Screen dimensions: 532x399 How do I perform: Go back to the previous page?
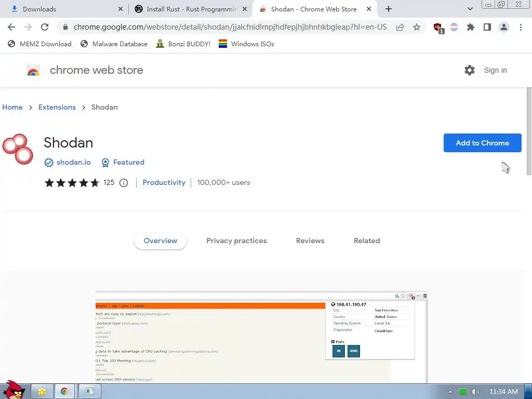11,27
